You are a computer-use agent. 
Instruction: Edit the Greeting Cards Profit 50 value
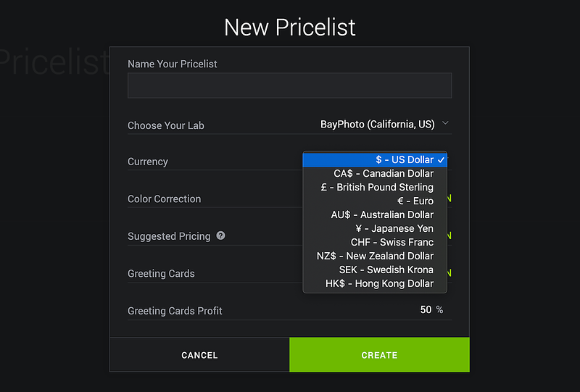click(426, 309)
